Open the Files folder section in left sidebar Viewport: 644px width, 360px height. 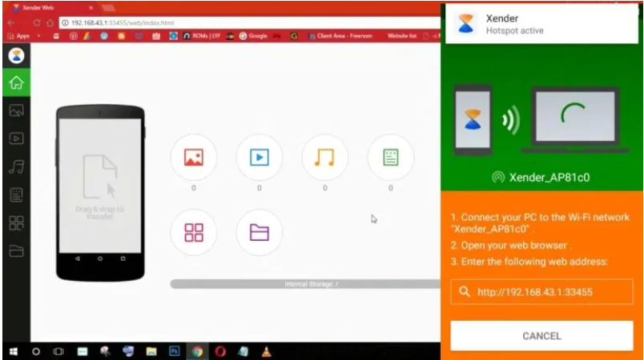tap(15, 251)
